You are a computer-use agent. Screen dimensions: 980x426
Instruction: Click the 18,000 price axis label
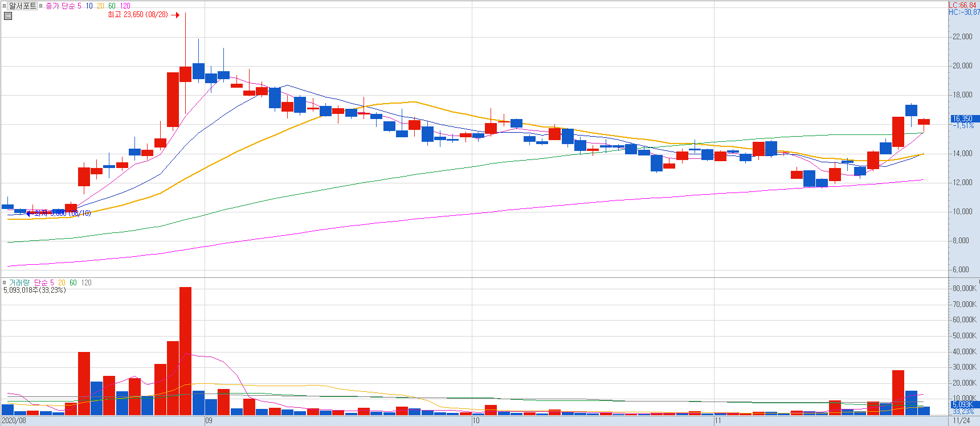[x=962, y=95]
